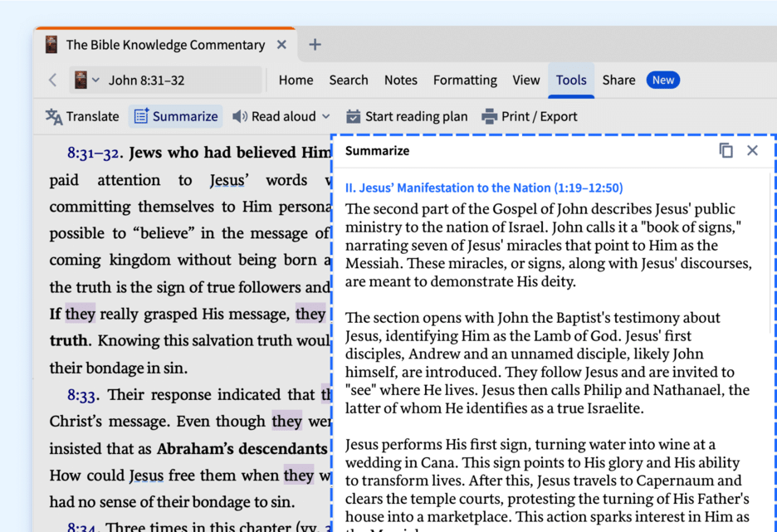This screenshot has width=777, height=532.
Task: Click the Translate icon
Action: coord(54,117)
